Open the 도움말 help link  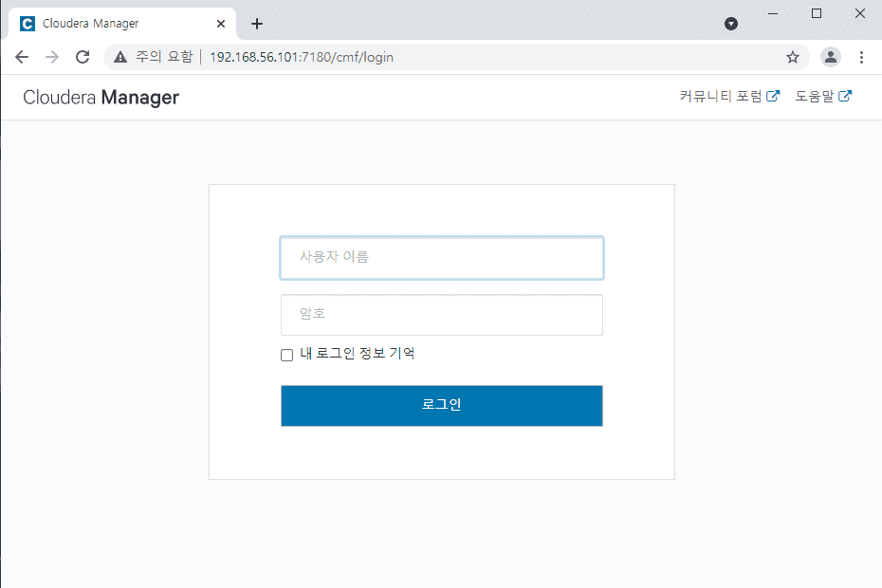tap(823, 96)
